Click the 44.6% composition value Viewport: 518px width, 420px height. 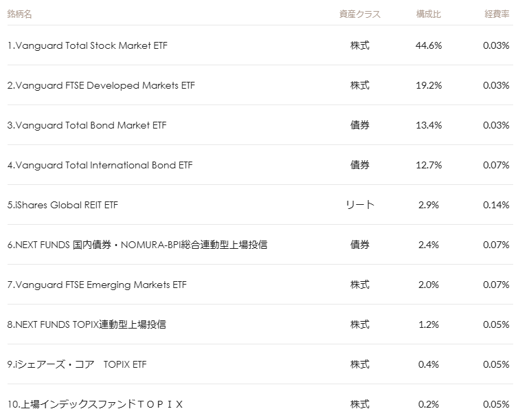click(x=429, y=46)
